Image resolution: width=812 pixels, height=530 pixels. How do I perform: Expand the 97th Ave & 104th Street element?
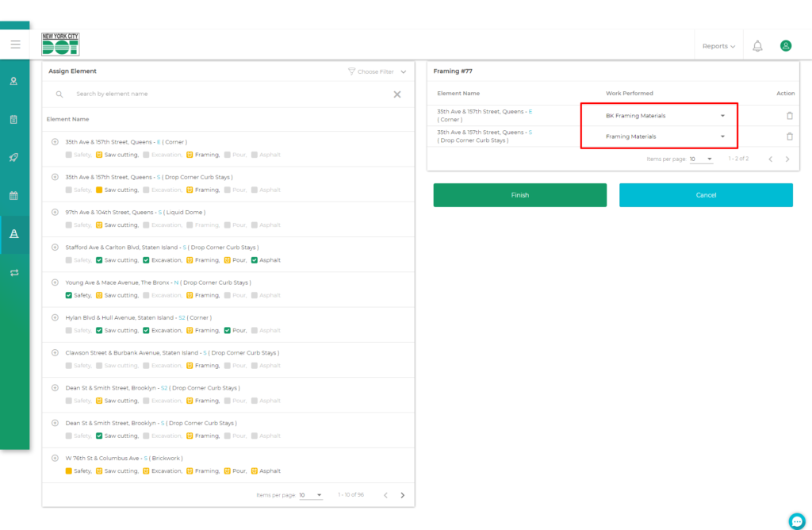(x=55, y=212)
